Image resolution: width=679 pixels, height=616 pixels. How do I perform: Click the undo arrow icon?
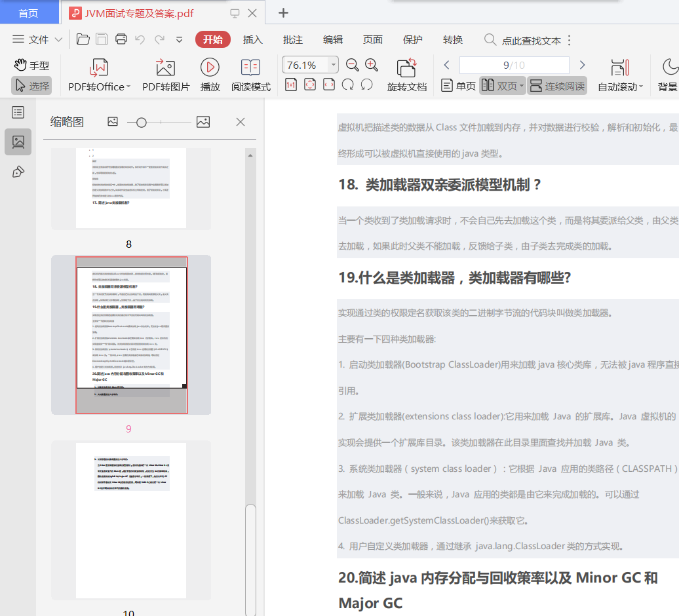coord(140,40)
